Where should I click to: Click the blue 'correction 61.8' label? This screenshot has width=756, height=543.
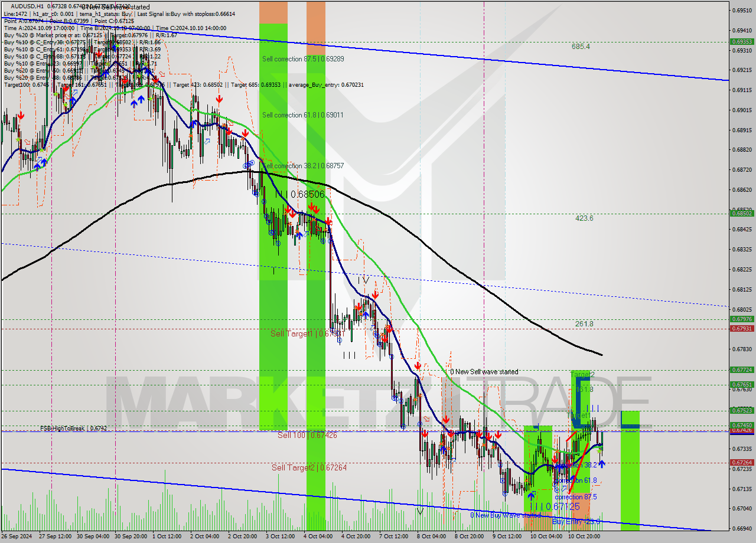[x=576, y=480]
